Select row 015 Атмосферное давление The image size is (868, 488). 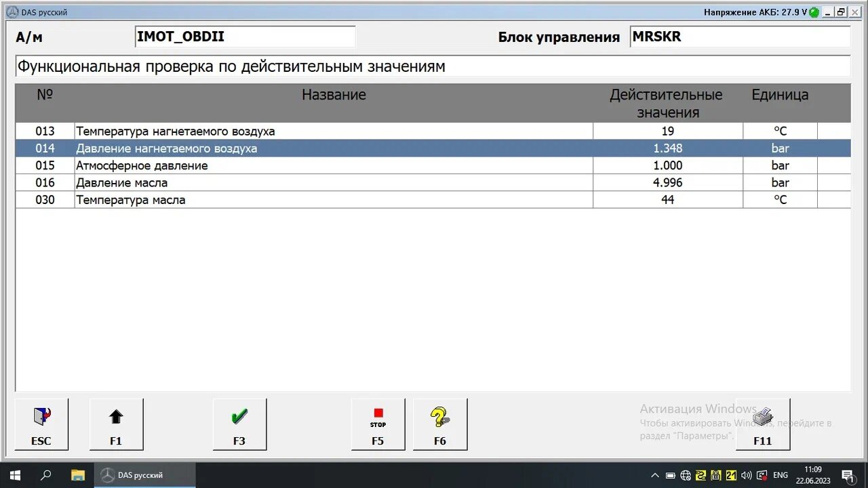(x=433, y=165)
